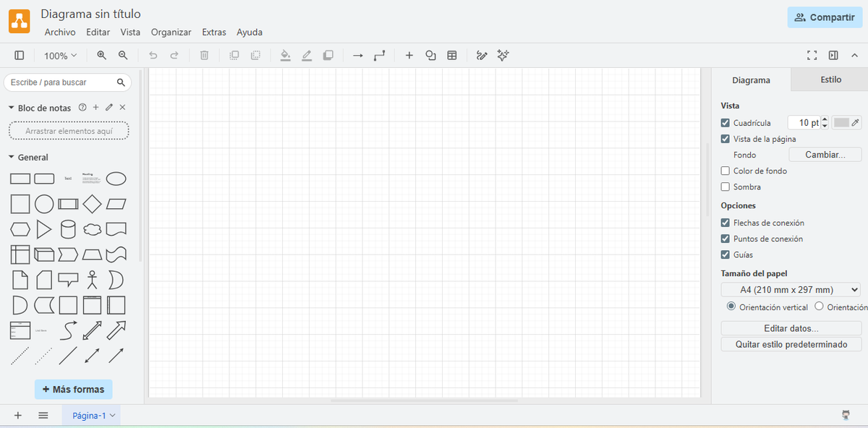
Task: Click Quitar estilo predeterminado button
Action: (x=791, y=344)
